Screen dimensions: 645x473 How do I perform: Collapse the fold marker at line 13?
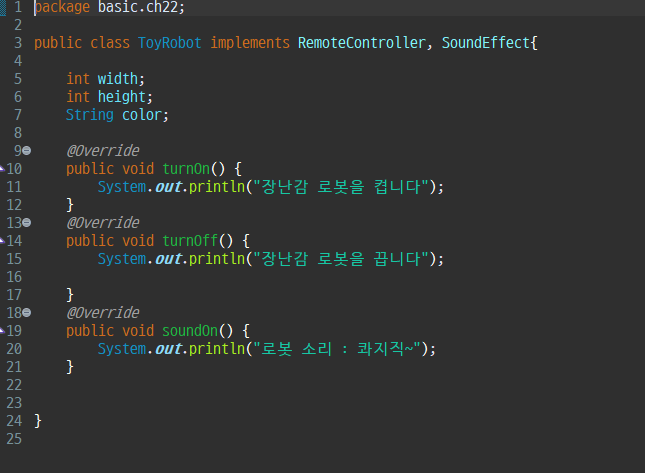tap(27, 223)
